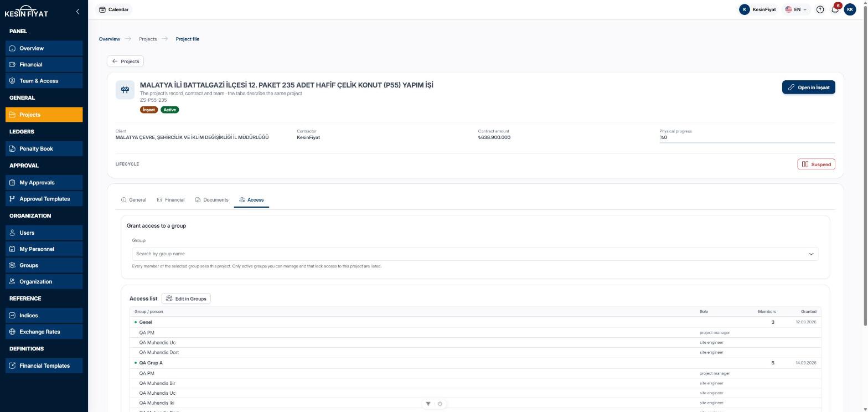Viewport: 868px width, 412px height.
Task: Click the physical progress bar
Action: tap(747, 142)
